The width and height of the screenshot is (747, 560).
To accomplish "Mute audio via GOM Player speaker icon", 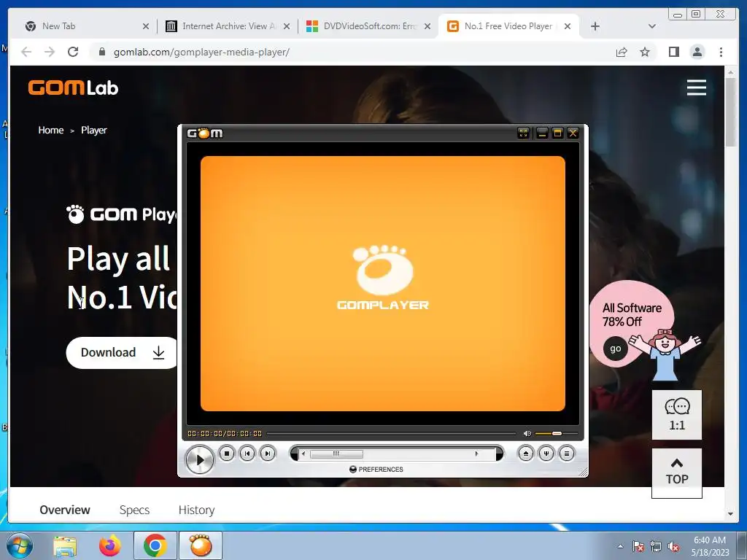I will click(527, 433).
